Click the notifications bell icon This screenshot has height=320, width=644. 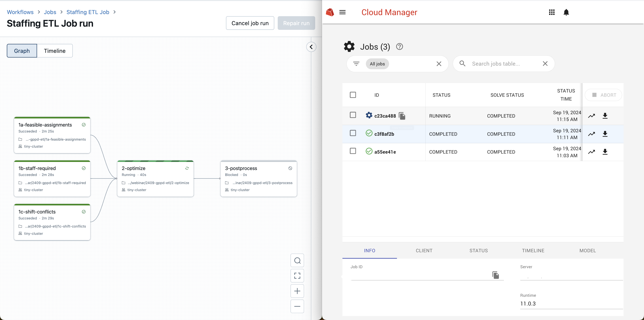566,12
